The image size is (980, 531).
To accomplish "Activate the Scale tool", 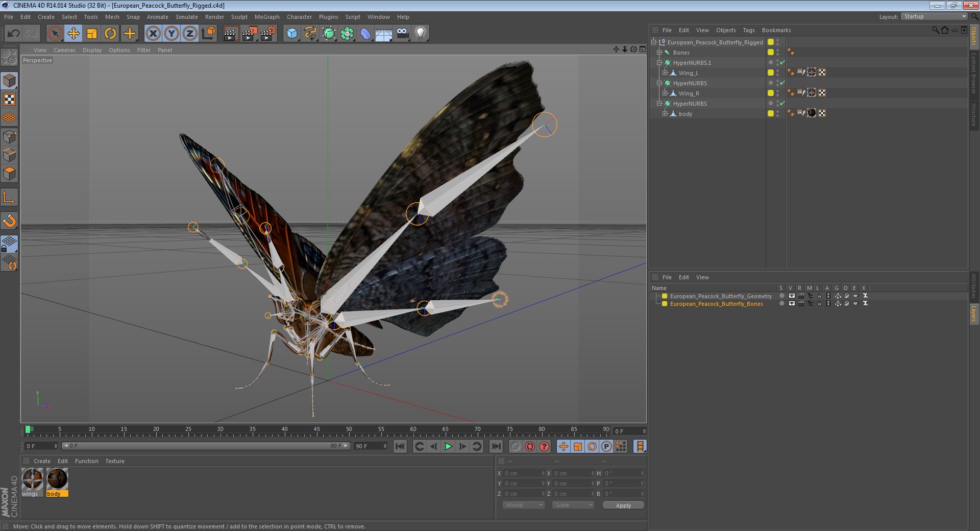I will click(92, 34).
